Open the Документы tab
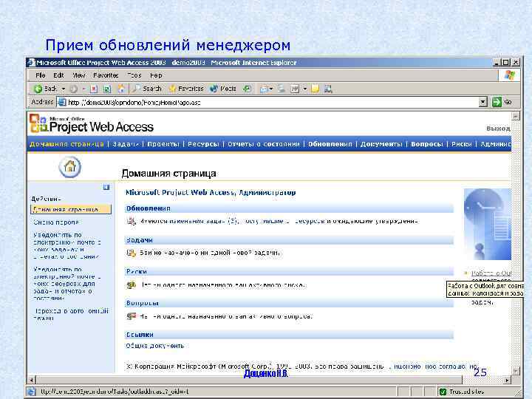The image size is (532, 399). pos(381,144)
